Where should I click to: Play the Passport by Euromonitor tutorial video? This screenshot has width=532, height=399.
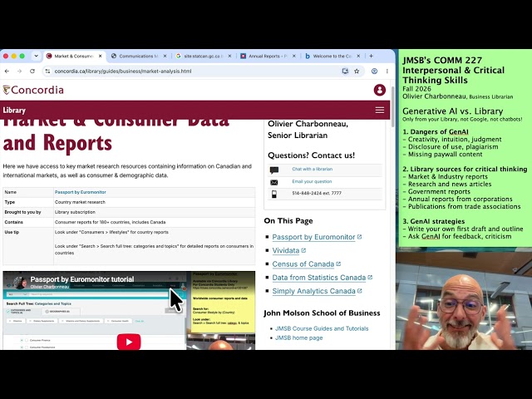129,342
